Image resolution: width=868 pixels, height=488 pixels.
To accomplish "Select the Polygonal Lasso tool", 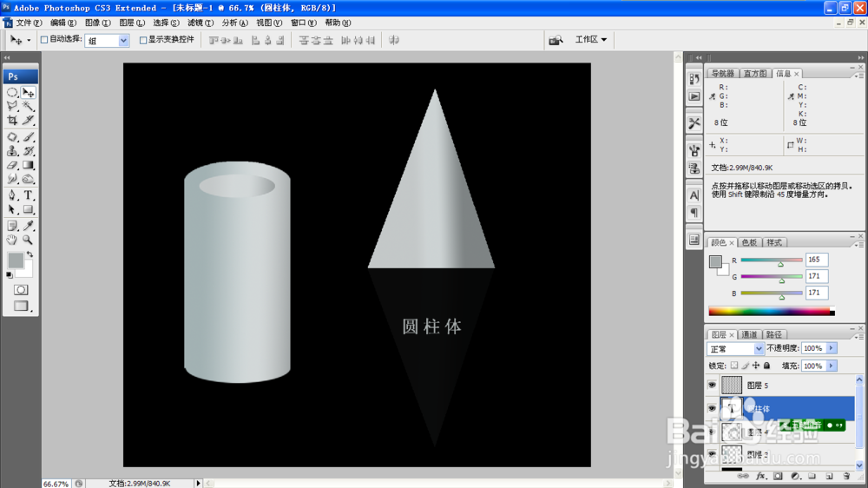I will tap(12, 106).
